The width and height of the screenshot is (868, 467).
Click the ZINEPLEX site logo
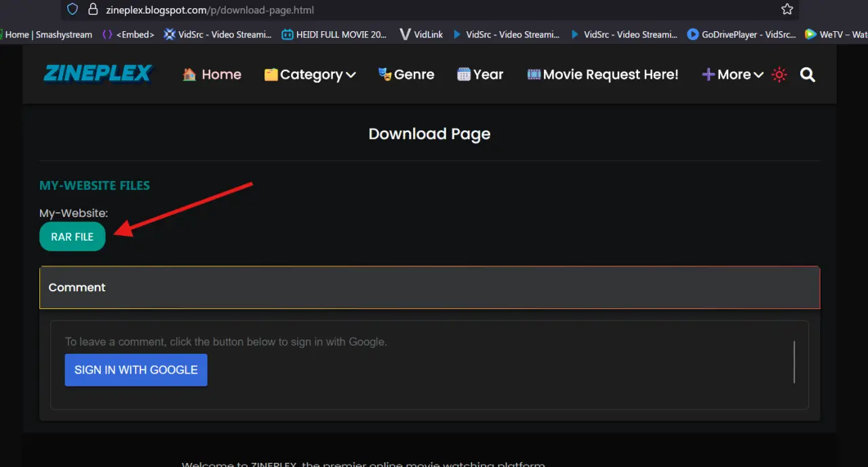98,74
